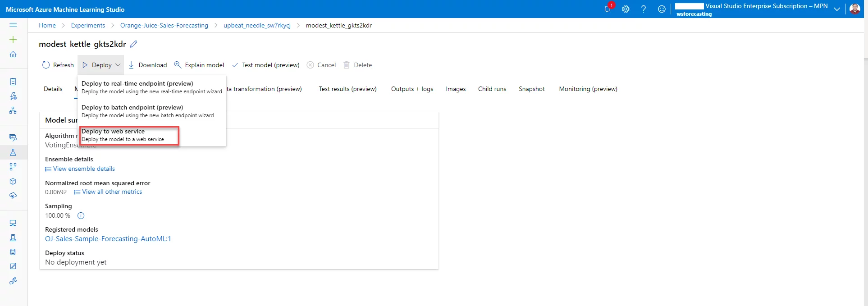Screen dimensions: 868x306
Task: Open the help question mark
Action: [644, 9]
